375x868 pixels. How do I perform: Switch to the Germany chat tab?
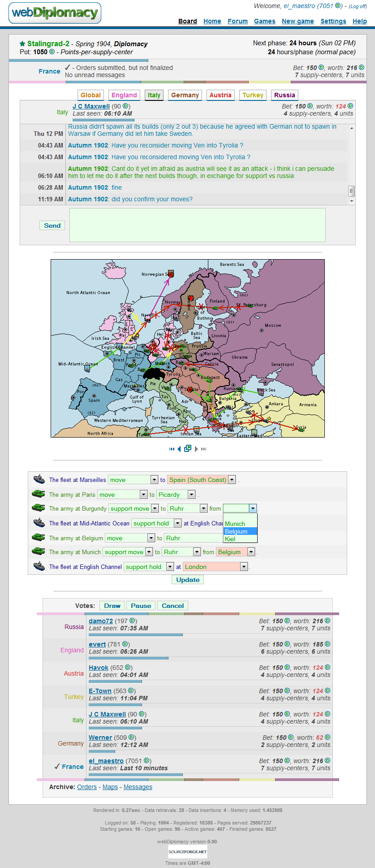(x=185, y=95)
